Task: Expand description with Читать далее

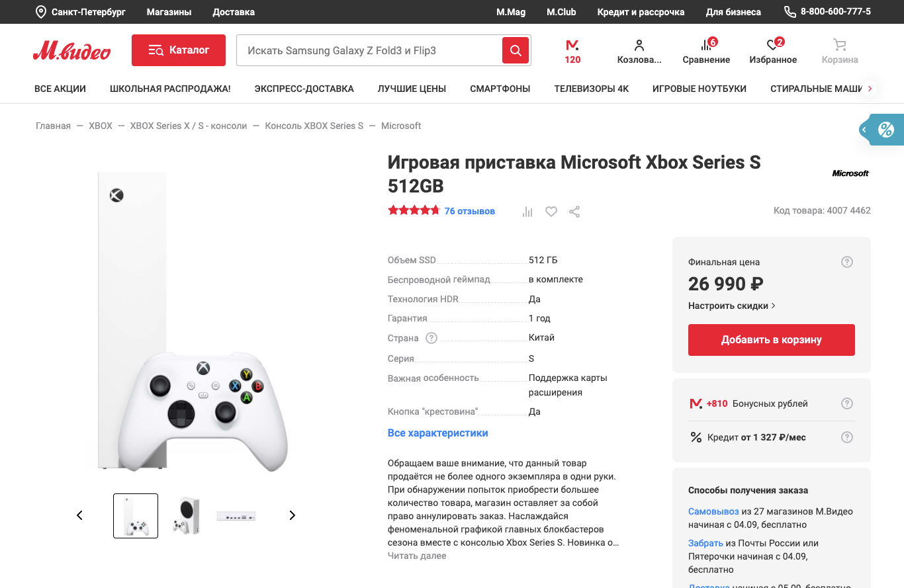Action: pyautogui.click(x=417, y=556)
